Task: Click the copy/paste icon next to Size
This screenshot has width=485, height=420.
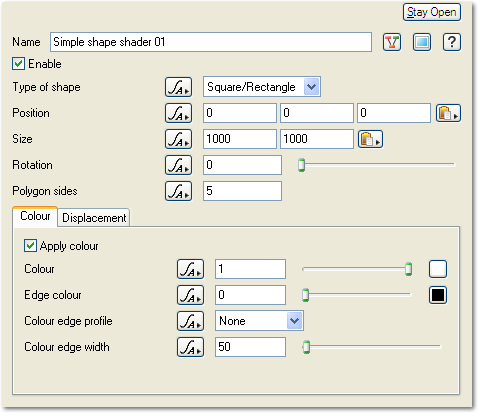Action: [370, 139]
